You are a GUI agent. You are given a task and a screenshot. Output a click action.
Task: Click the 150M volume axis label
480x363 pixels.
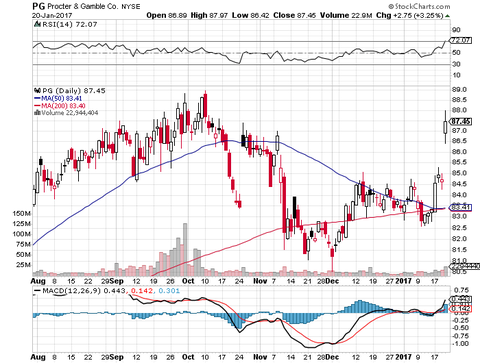(21, 213)
